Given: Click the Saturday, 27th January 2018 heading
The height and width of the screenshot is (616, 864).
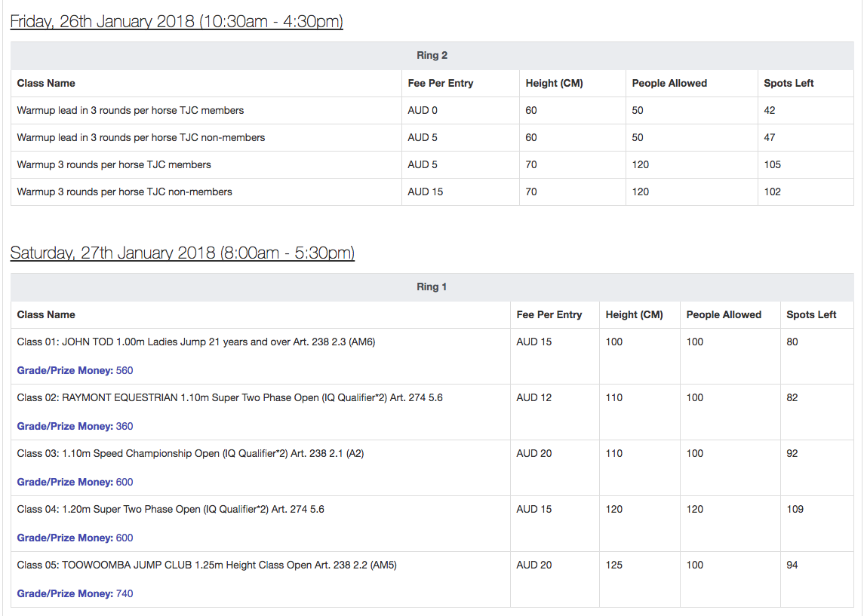Looking at the screenshot, I should coord(182,253).
